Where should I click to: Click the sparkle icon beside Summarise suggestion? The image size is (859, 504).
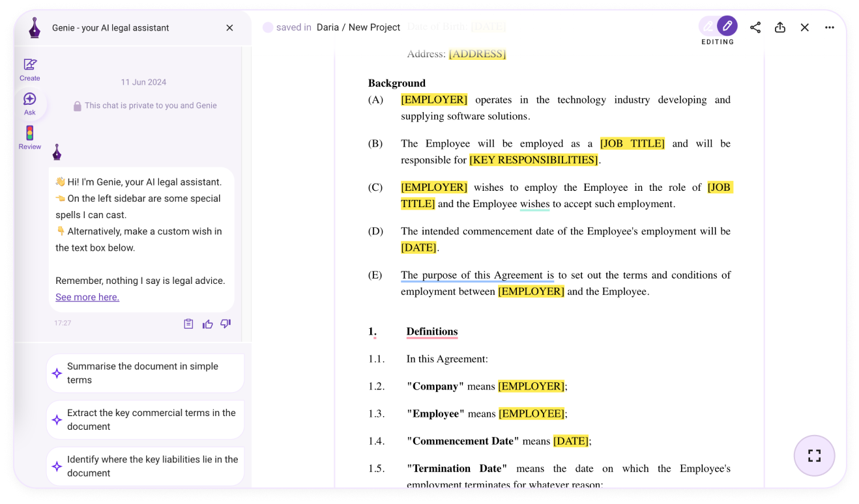57,373
